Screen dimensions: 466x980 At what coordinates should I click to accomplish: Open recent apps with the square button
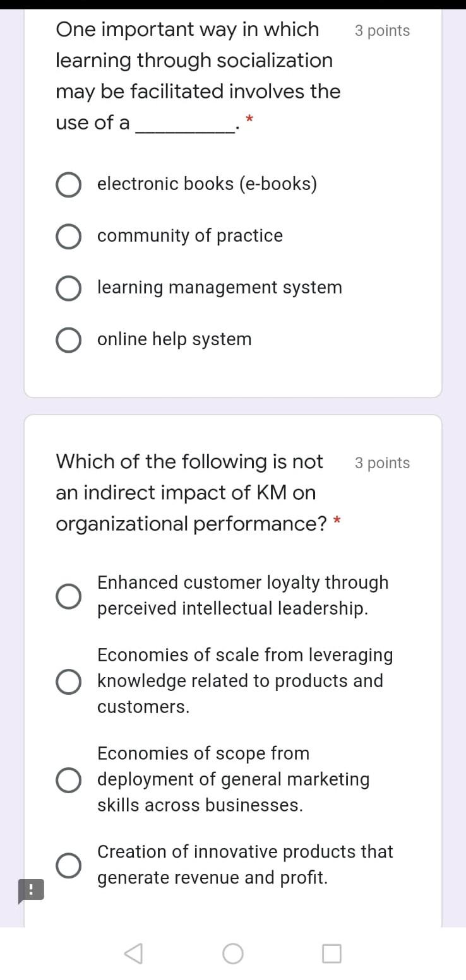coord(332,953)
